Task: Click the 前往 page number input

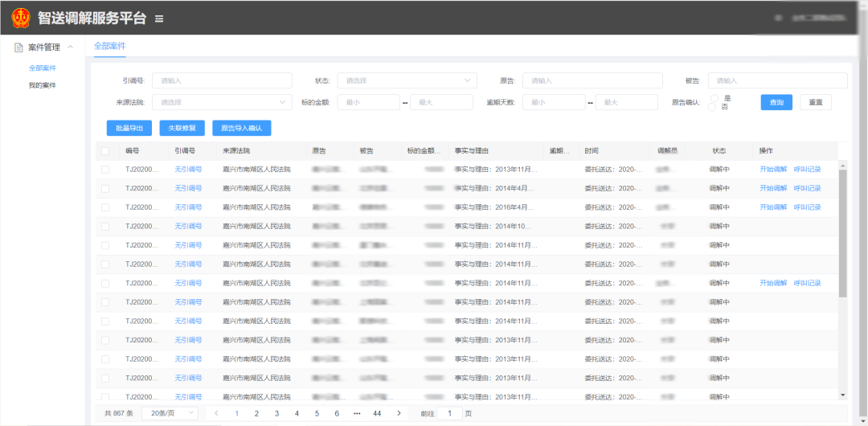Action: (449, 413)
